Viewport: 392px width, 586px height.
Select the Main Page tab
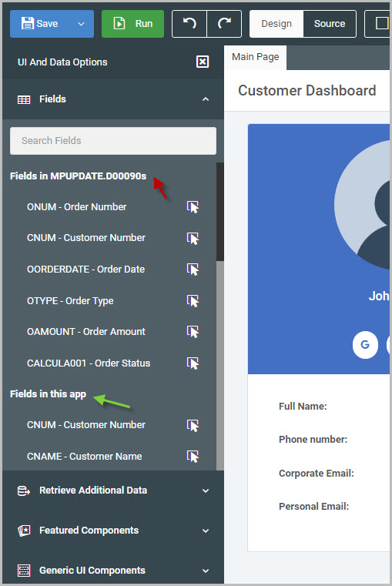point(255,57)
